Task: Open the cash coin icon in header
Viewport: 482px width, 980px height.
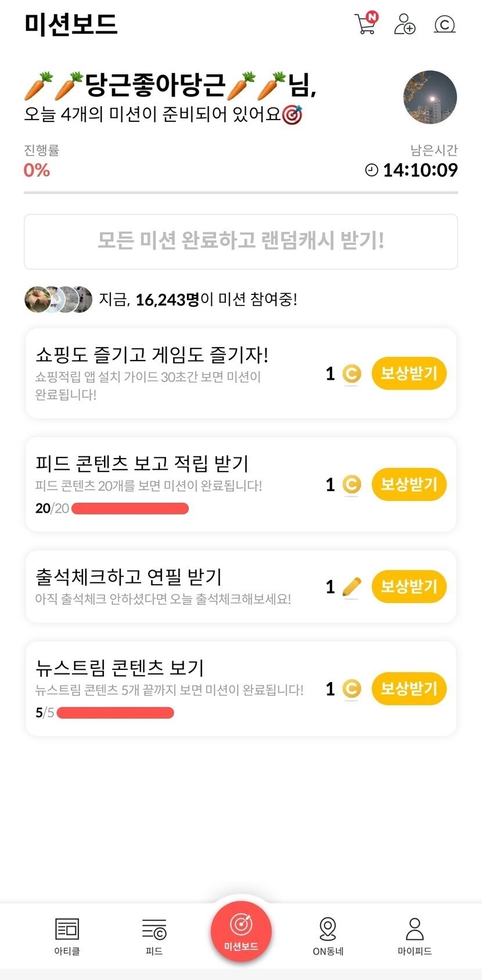Action: pos(444,24)
